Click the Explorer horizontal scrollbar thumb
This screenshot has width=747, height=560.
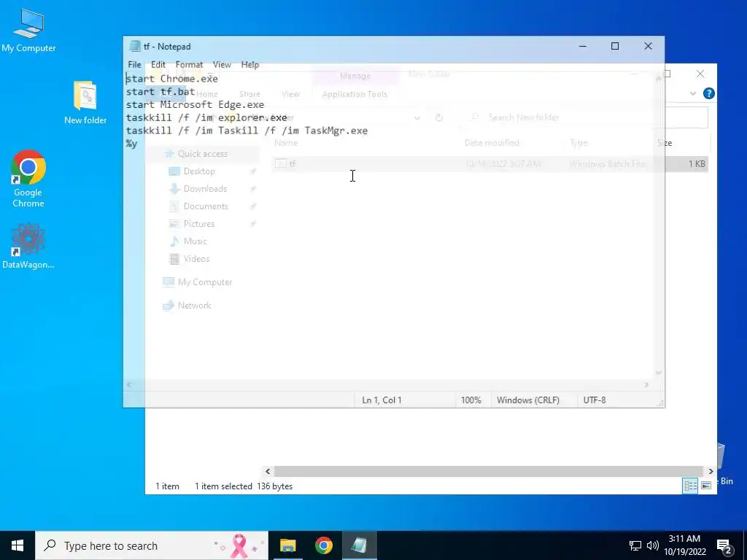click(488, 471)
